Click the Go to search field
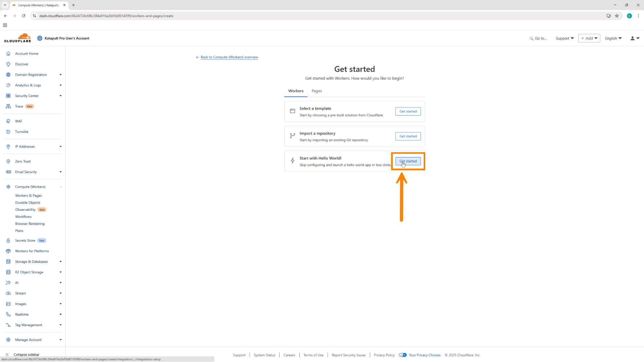This screenshot has height=362, width=644. (x=538, y=38)
